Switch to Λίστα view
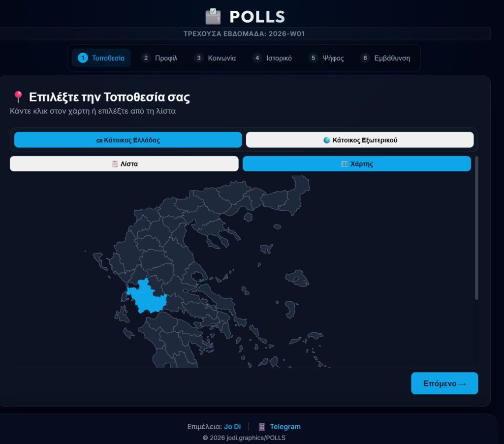 click(124, 164)
